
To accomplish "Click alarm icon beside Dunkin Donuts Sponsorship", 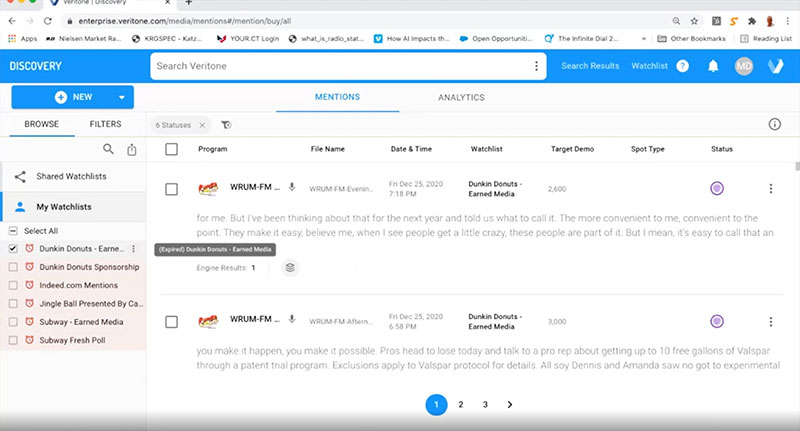I will pyautogui.click(x=30, y=267).
